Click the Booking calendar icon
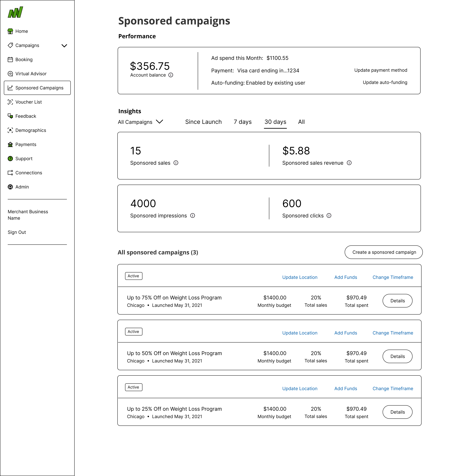 tap(10, 59)
